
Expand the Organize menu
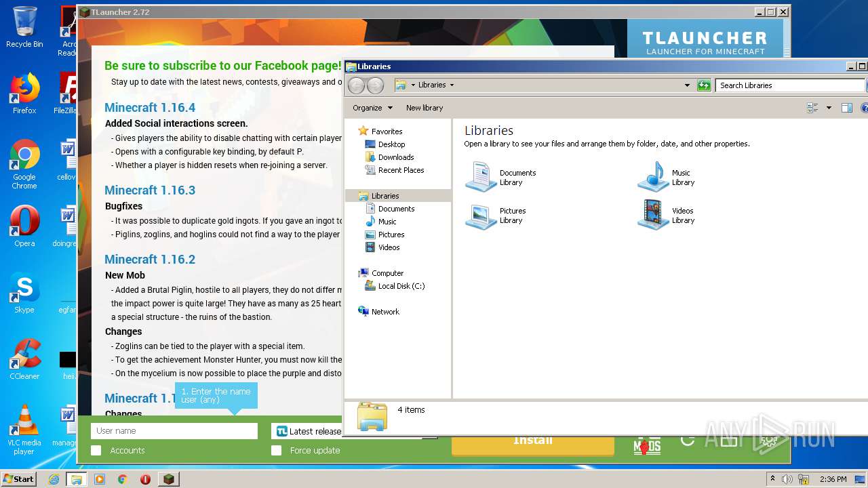click(x=372, y=108)
